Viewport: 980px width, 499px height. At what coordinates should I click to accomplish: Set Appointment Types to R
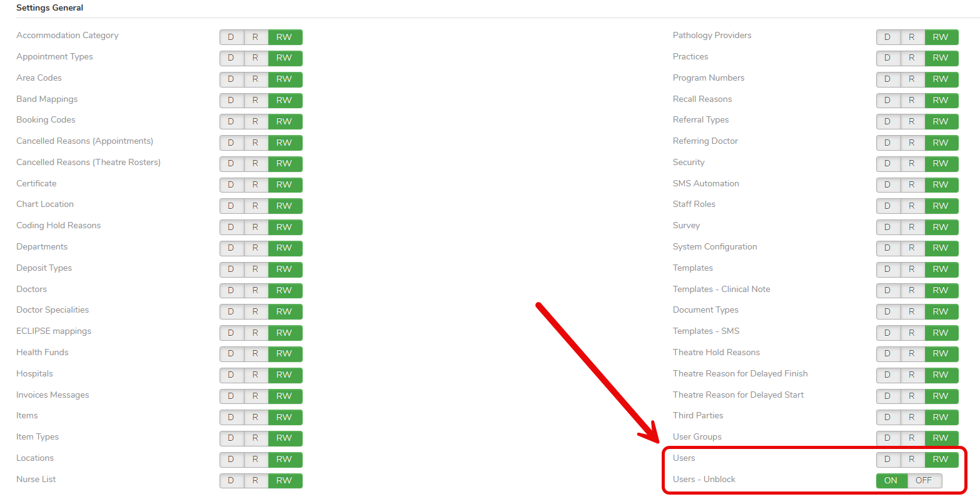255,58
